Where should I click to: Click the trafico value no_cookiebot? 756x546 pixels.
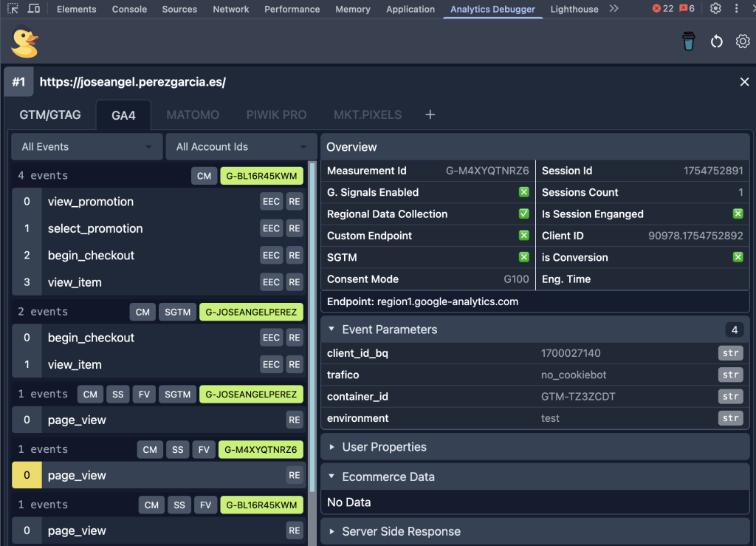click(x=573, y=375)
